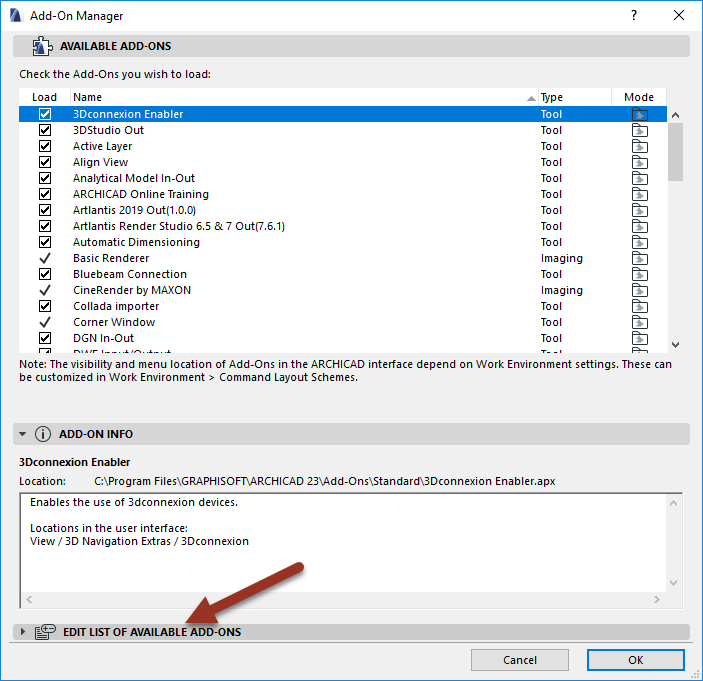Click description box scroll down arrow
703x681 pixels.
673,583
